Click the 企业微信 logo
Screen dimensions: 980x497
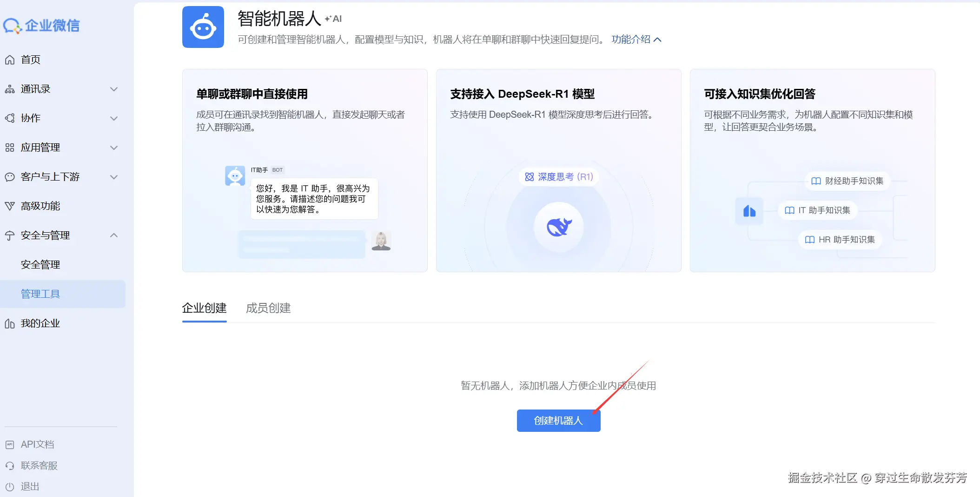coord(41,26)
